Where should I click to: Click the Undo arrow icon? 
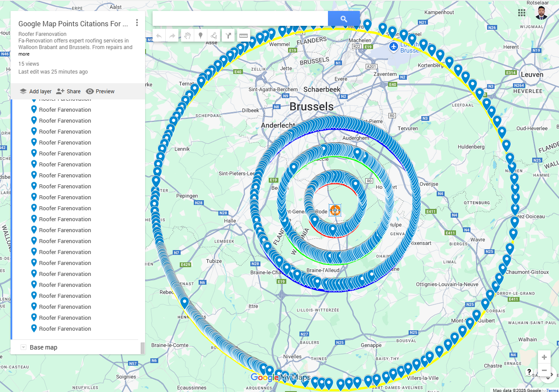[158, 35]
